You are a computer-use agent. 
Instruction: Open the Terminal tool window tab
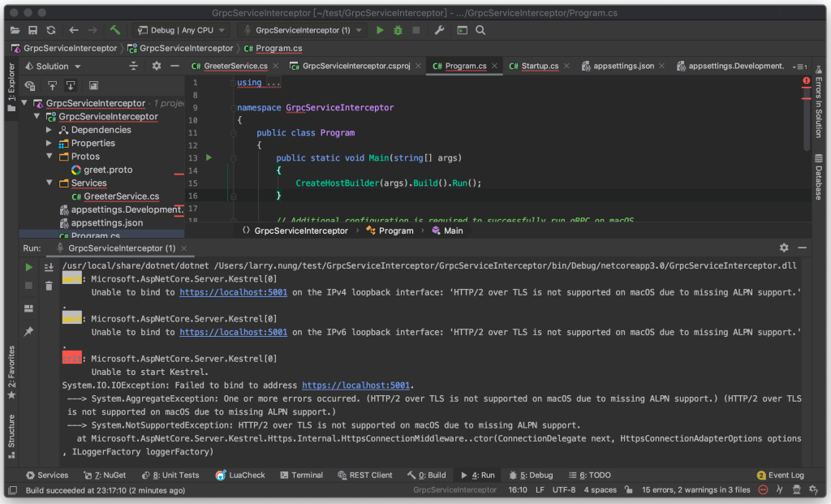[301, 475]
